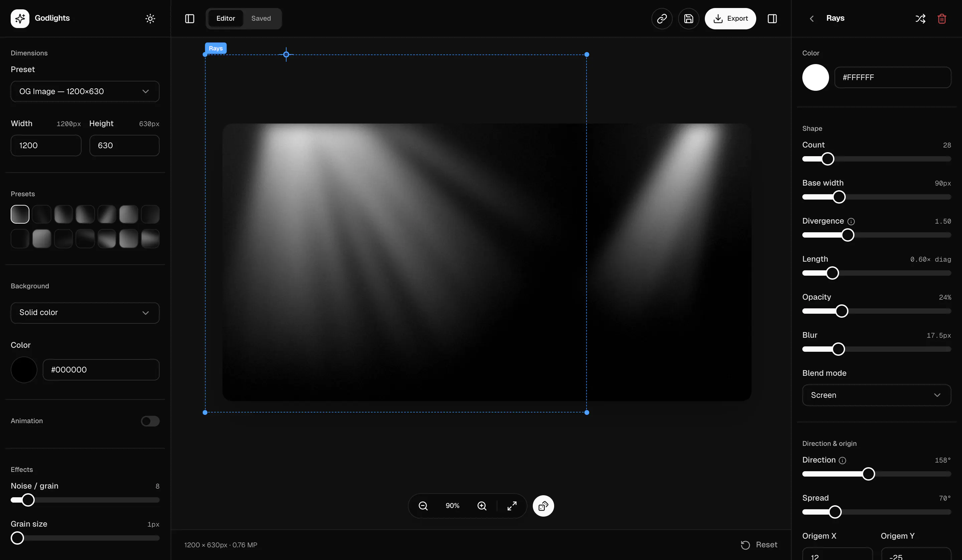Click the Origem X input field
Viewport: 962px width, 560px height.
coord(837,554)
